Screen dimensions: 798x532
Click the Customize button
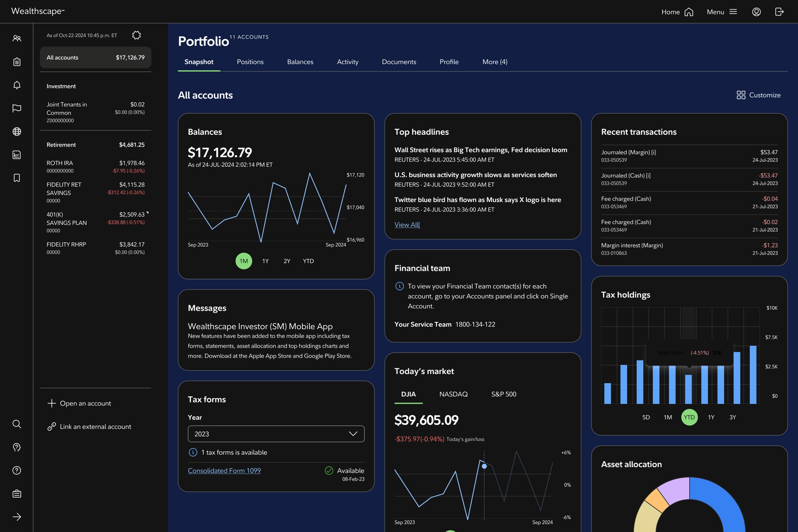[758, 95]
